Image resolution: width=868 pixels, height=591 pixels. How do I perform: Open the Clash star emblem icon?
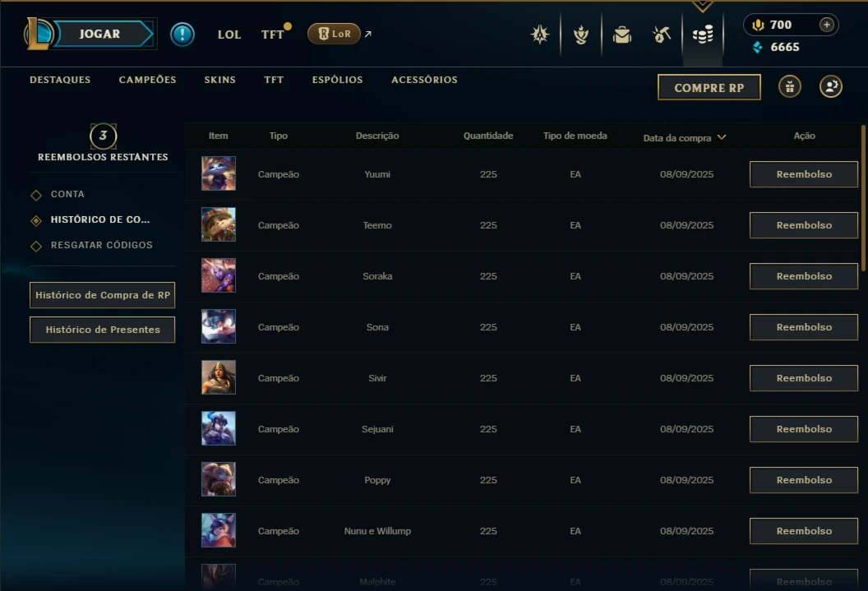[540, 35]
